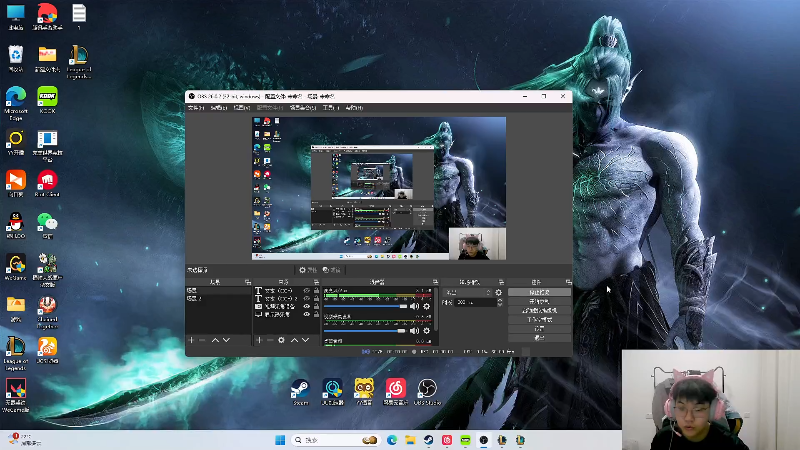Open source properties gear in Sources panel
Image resolution: width=800 pixels, height=450 pixels.
281,340
